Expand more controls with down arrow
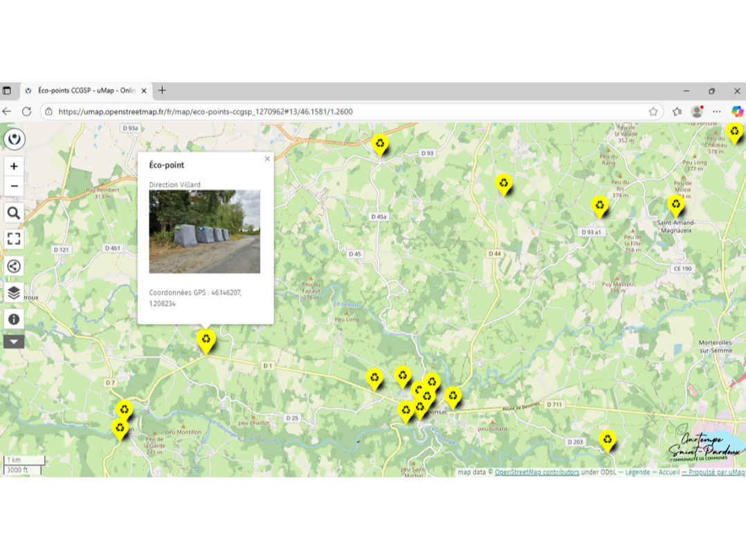Screen dimensions: 746x560 tap(14, 341)
